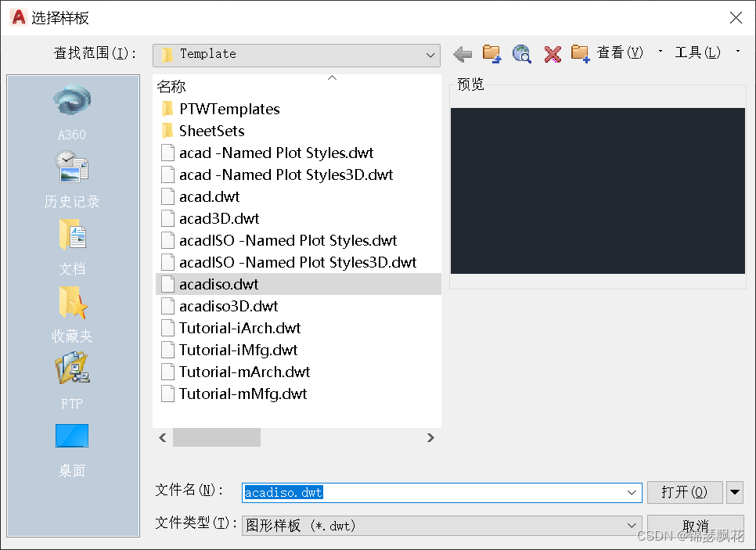Select acad -Named Plot Styles3D.dwt

tap(286, 174)
